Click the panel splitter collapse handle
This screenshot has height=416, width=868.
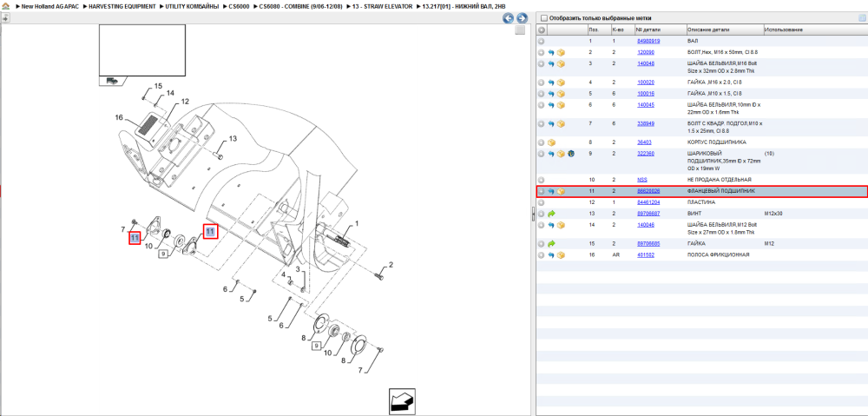tap(533, 214)
